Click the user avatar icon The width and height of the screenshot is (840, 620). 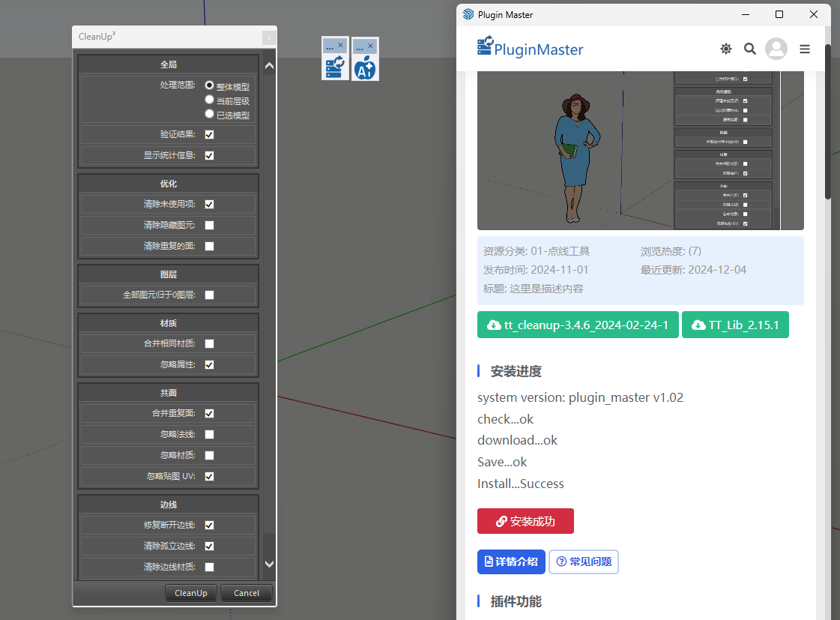[776, 49]
